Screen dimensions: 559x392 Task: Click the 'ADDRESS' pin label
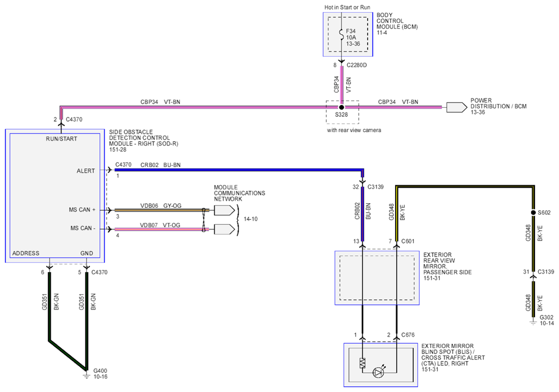pyautogui.click(x=26, y=253)
